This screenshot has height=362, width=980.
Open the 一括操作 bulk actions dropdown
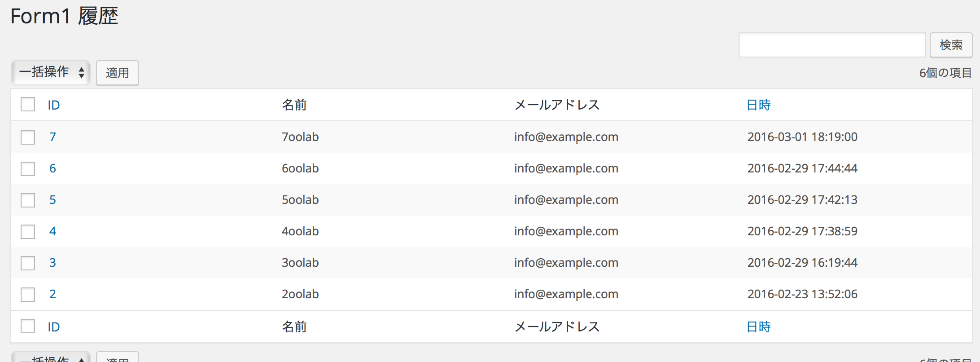(x=51, y=72)
